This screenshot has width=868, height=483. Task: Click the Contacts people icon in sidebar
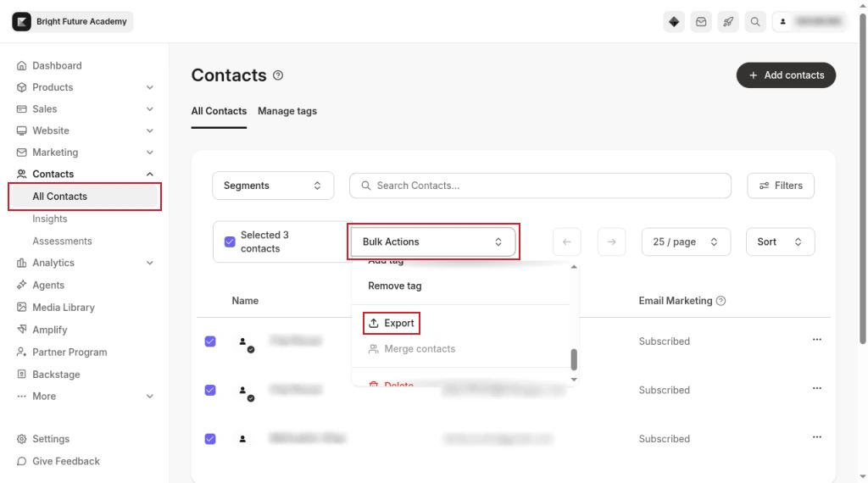tap(21, 174)
